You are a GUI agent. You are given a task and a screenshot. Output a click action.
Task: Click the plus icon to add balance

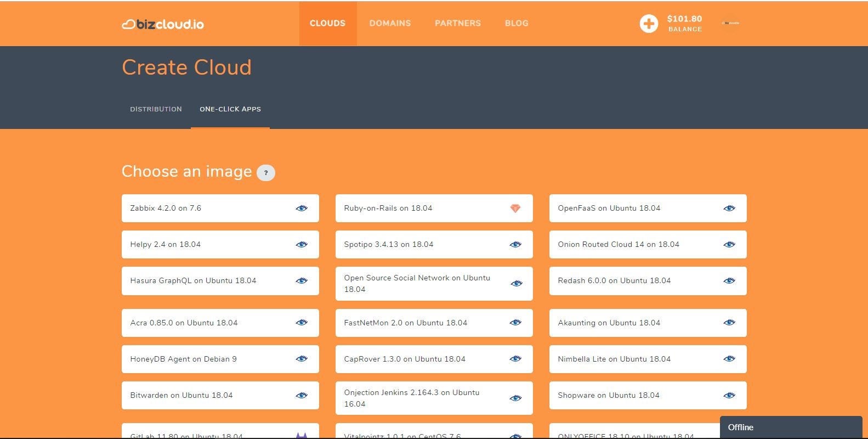tap(649, 24)
